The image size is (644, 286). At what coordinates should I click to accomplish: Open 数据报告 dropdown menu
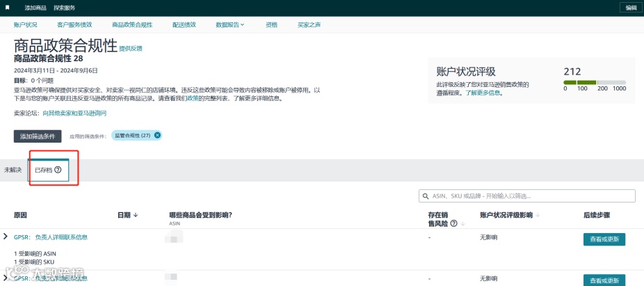[230, 25]
